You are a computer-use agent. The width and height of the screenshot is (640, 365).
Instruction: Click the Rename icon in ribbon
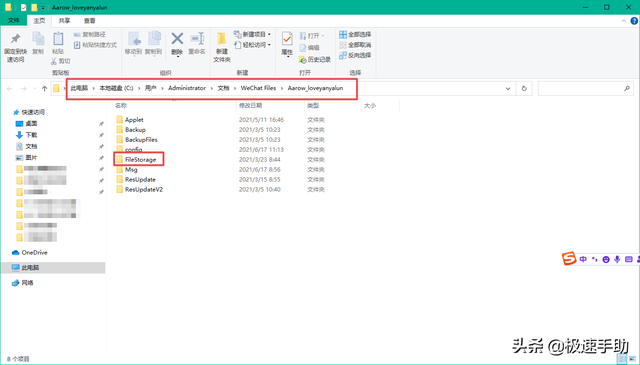[197, 38]
